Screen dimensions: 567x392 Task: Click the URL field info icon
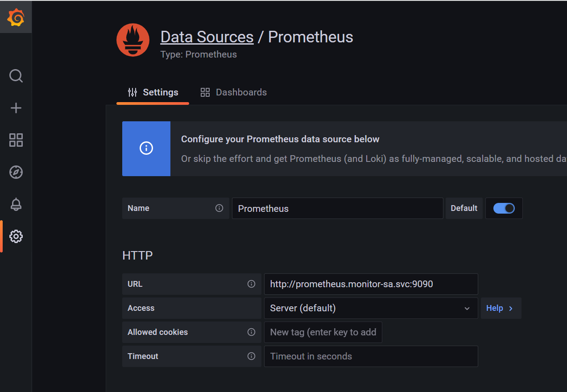pos(251,284)
